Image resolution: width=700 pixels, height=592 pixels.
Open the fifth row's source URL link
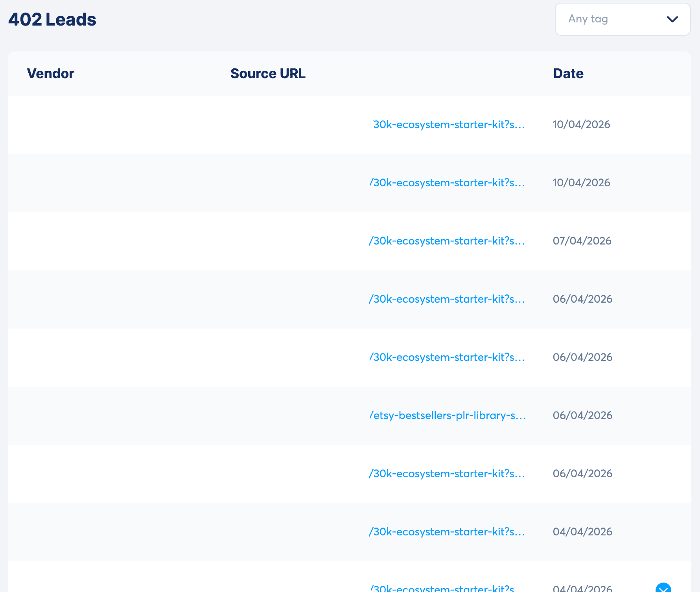coord(447,357)
